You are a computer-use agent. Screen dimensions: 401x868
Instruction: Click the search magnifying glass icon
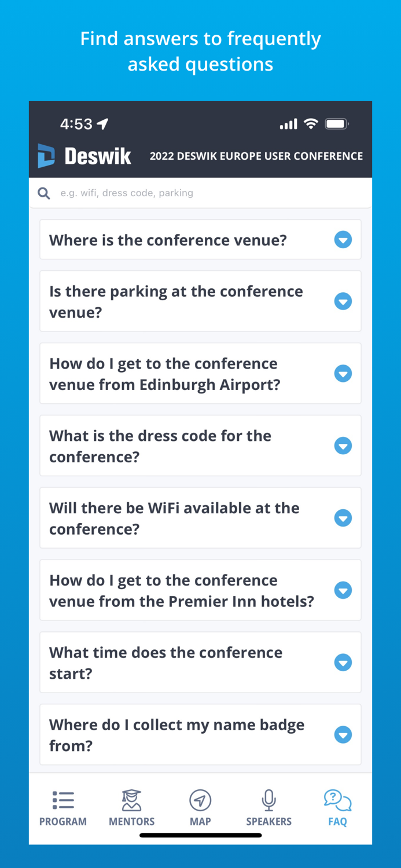point(43,193)
